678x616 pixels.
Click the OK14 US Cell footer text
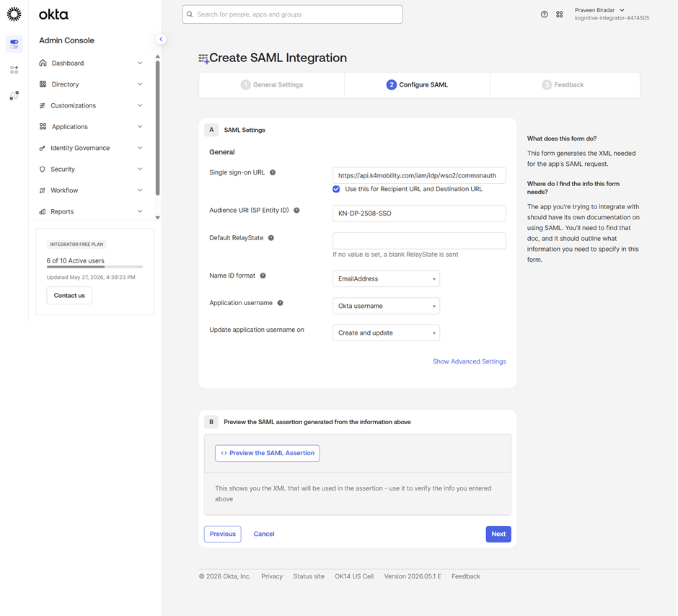point(354,576)
